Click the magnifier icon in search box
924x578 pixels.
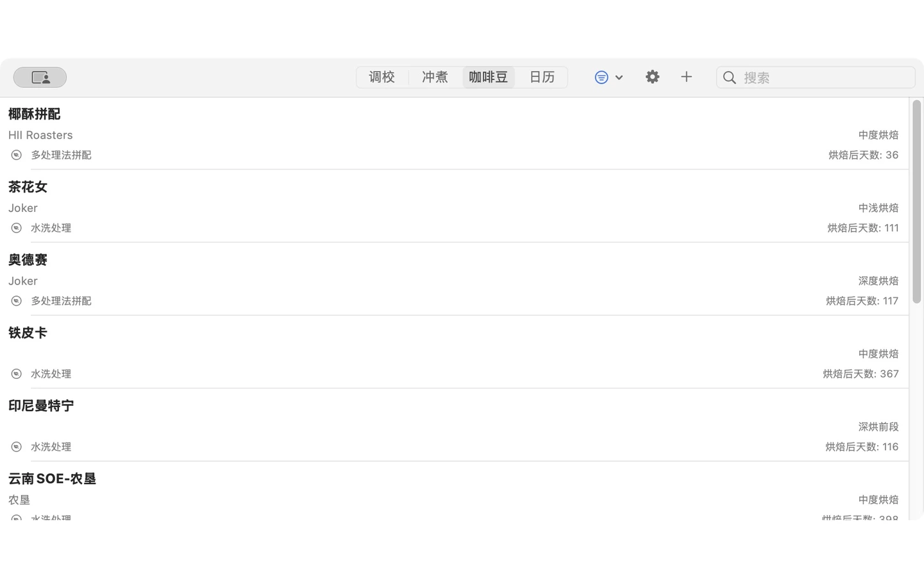coord(730,78)
